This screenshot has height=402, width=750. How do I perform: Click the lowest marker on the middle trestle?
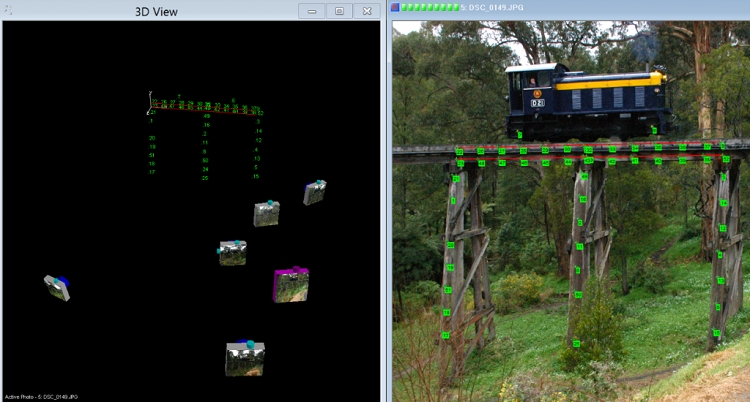[576, 343]
